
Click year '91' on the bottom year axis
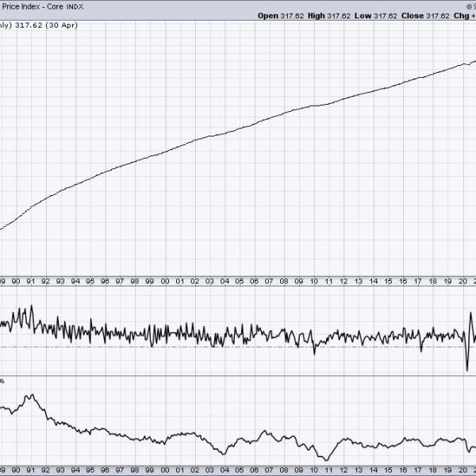(31, 470)
